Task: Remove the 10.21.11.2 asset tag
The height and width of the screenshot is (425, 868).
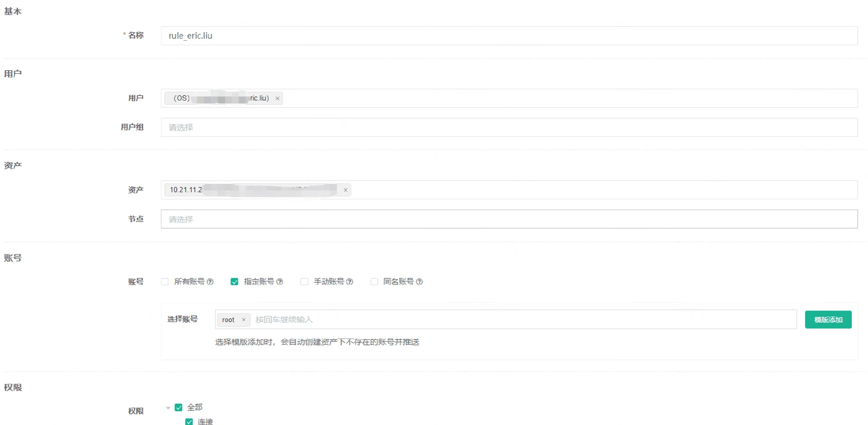Action: click(345, 190)
